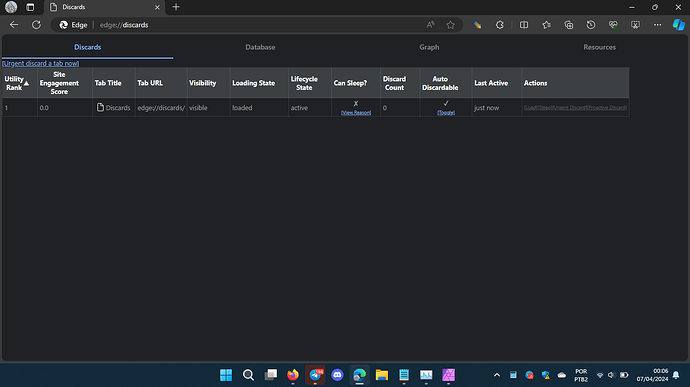690x387 pixels.
Task: Toggle Split screen view
Action: click(x=524, y=25)
